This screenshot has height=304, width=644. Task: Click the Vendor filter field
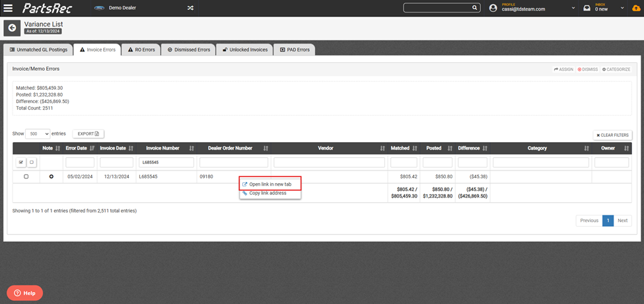pos(329,163)
